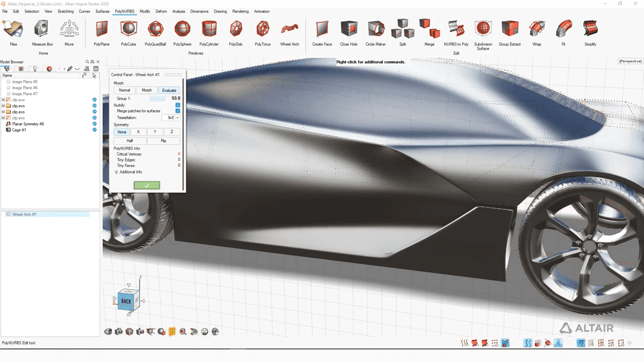Viewport: 644px width, 362px height.
Task: Expand the third clip.evo tree node
Action: pyautogui.click(x=3, y=112)
